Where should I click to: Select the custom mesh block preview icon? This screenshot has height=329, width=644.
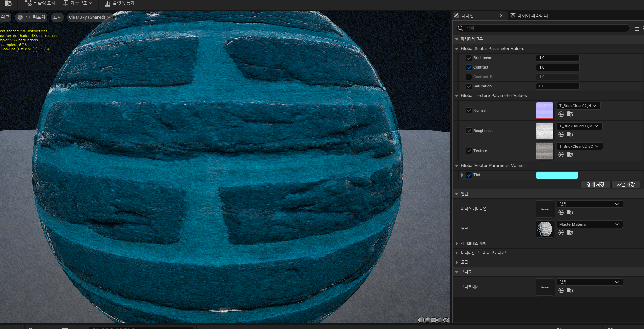[446, 320]
